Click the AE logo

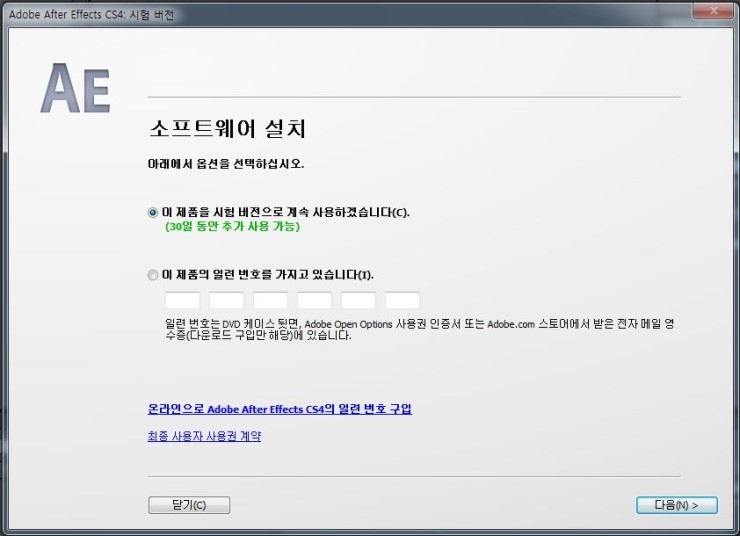(x=76, y=88)
